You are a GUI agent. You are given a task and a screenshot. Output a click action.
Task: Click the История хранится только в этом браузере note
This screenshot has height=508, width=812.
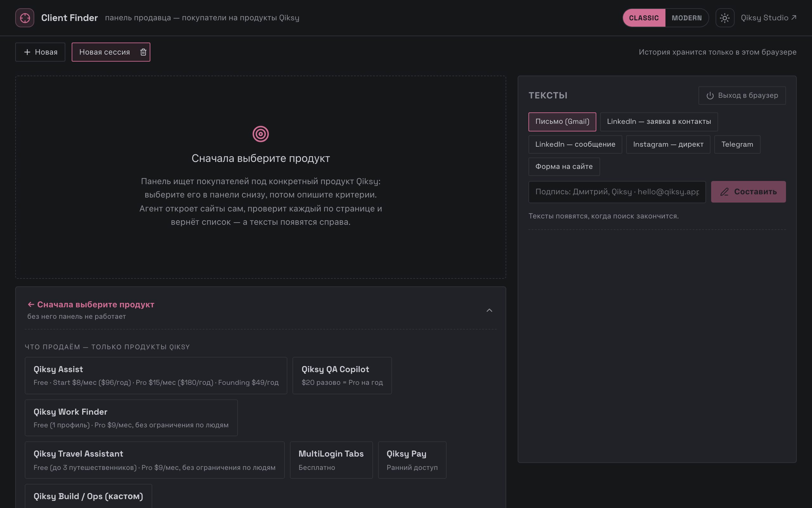click(717, 52)
